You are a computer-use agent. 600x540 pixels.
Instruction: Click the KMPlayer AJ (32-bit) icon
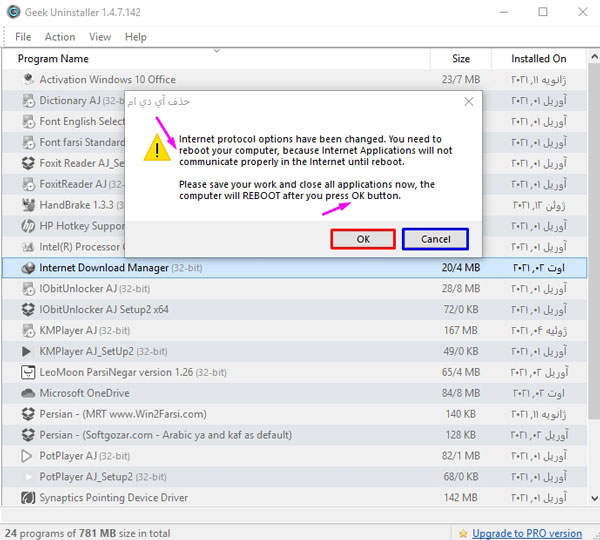point(28,330)
